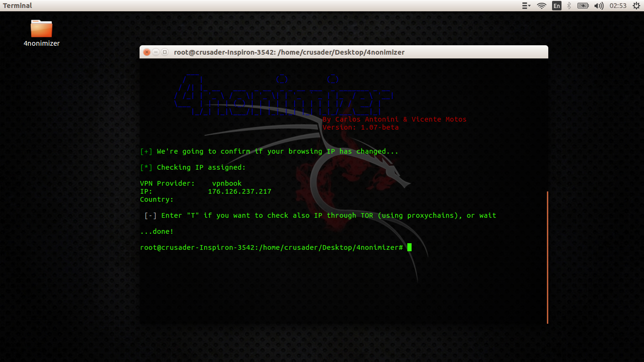Click the "VPN Provider:" label
The height and width of the screenshot is (362, 644).
pos(167,183)
